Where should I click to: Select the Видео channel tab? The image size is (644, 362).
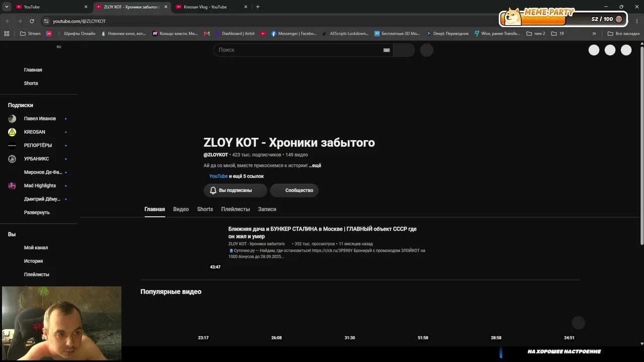181,209
